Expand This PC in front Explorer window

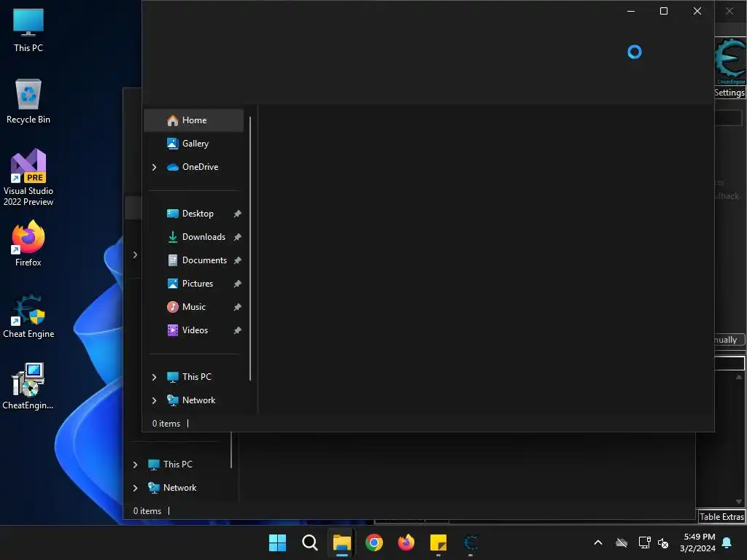point(154,377)
